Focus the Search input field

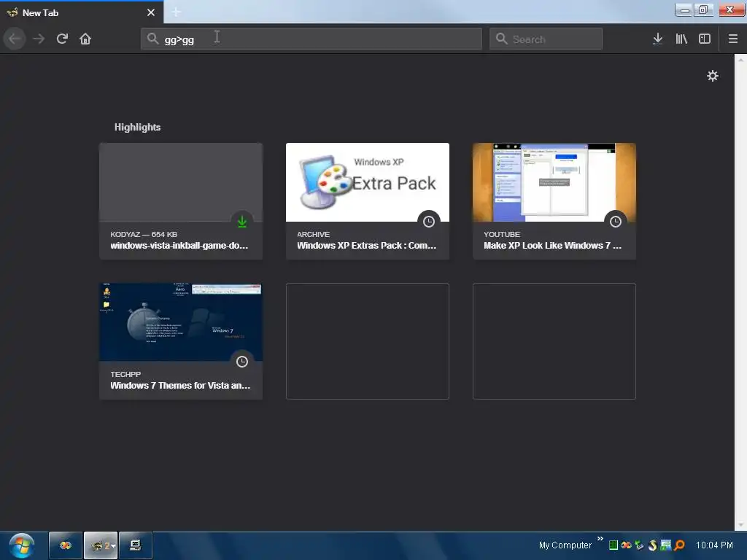pos(546,39)
